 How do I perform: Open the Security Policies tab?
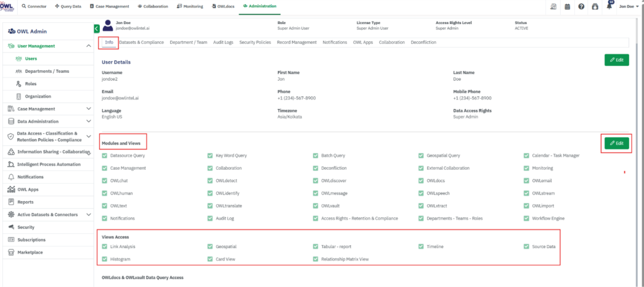click(x=255, y=43)
